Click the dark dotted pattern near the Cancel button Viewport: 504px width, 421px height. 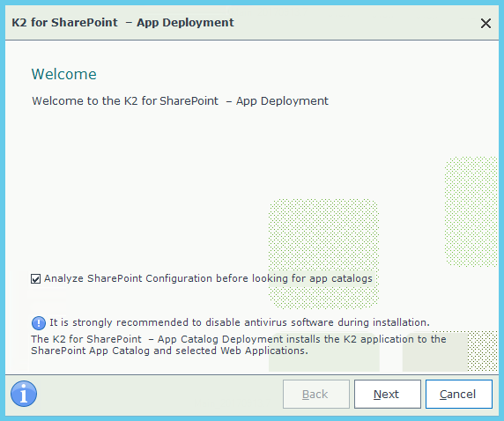(482, 351)
